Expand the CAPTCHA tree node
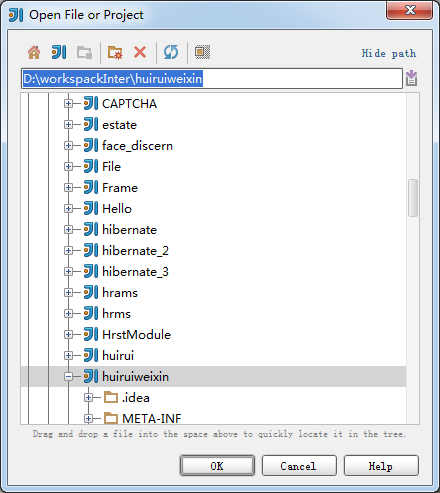The height and width of the screenshot is (493, 440). click(68, 104)
